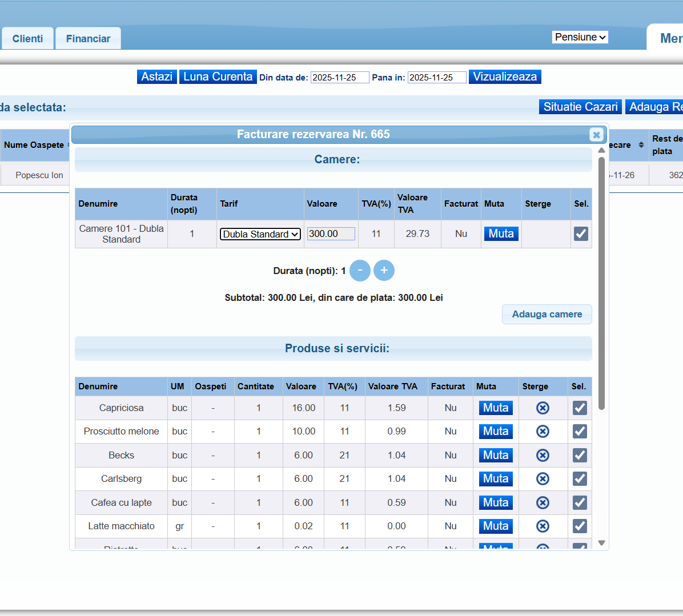Click the Situatie Cazari button
Viewport: 683px width, 616px height.
point(580,106)
